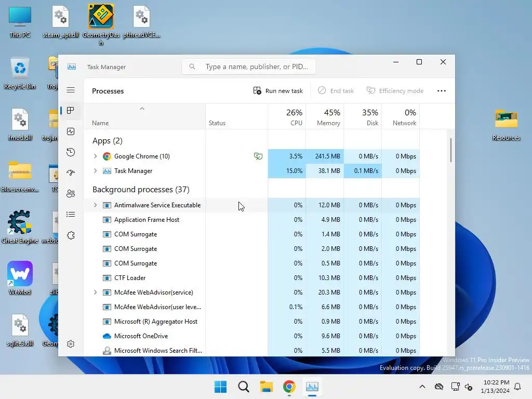
Task: Select steam_api.dll file on desktop
Action: 60,22
